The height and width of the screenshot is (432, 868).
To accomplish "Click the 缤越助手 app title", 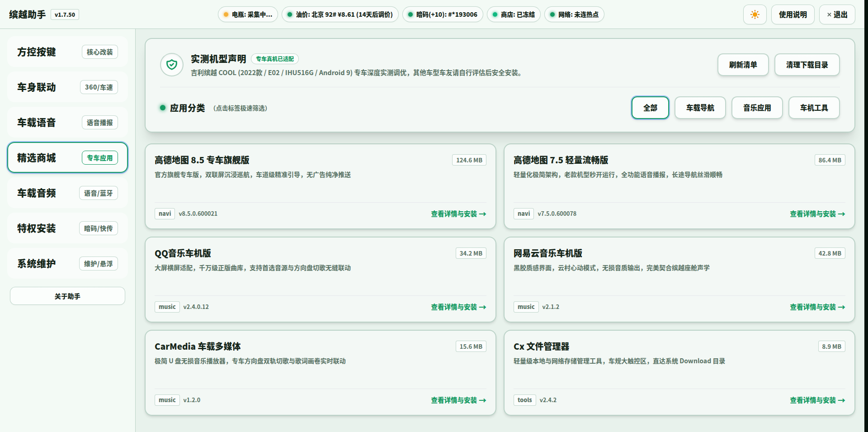I will pyautogui.click(x=28, y=14).
